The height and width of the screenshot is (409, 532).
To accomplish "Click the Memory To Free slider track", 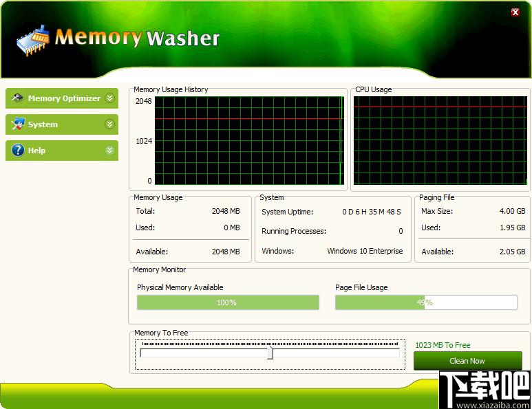I will 270,353.
